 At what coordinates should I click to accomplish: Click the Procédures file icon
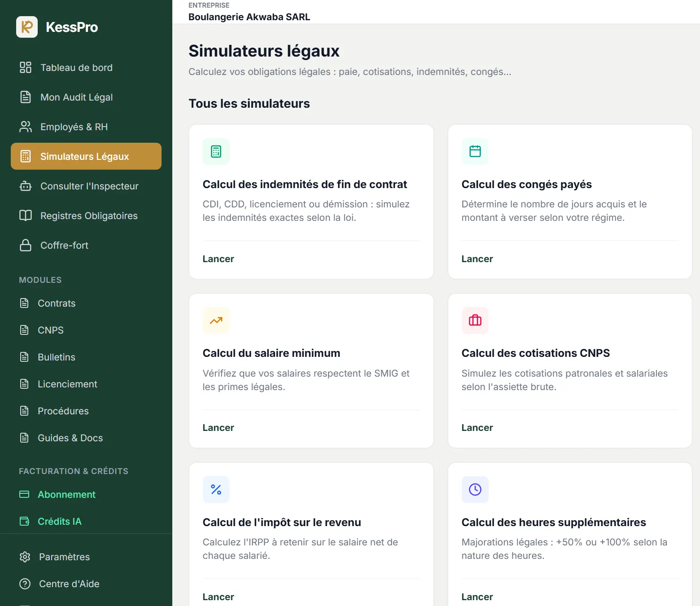pyautogui.click(x=24, y=411)
